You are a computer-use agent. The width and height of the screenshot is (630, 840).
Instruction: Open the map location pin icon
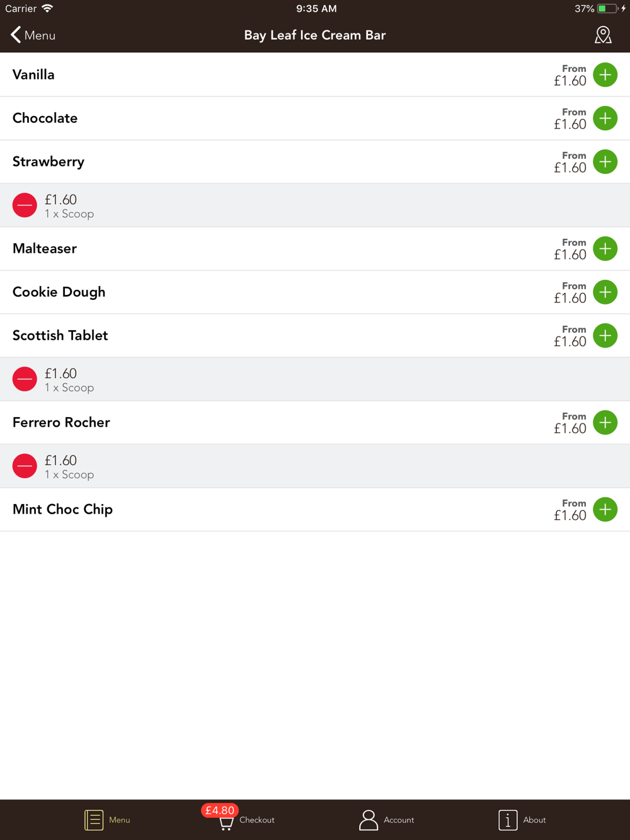click(603, 35)
